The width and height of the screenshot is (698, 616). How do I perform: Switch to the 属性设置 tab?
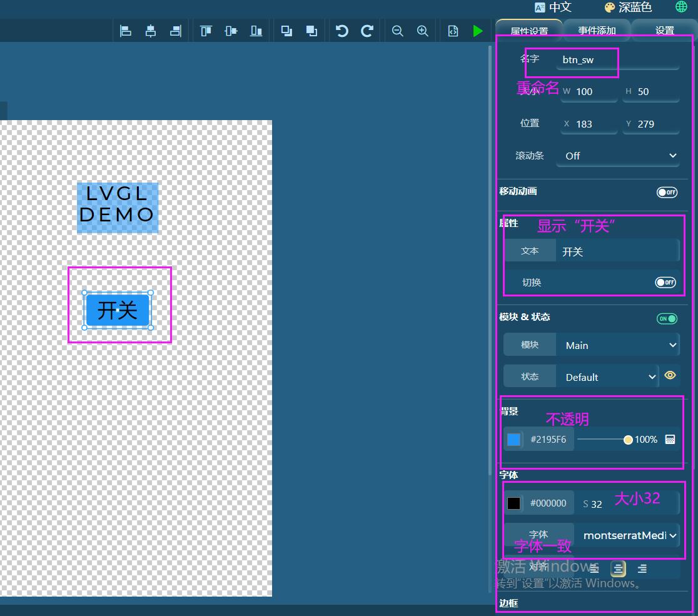[x=529, y=31]
